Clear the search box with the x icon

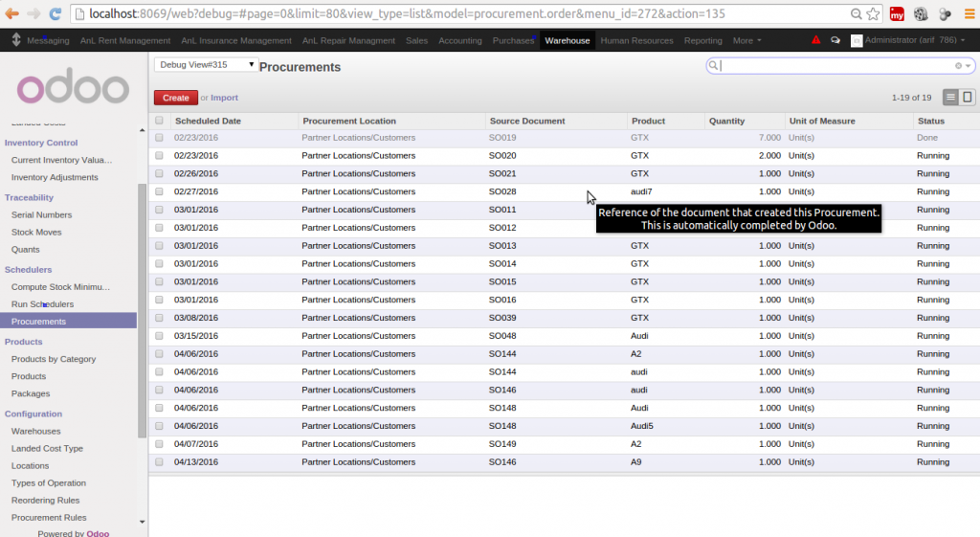pyautogui.click(x=958, y=66)
